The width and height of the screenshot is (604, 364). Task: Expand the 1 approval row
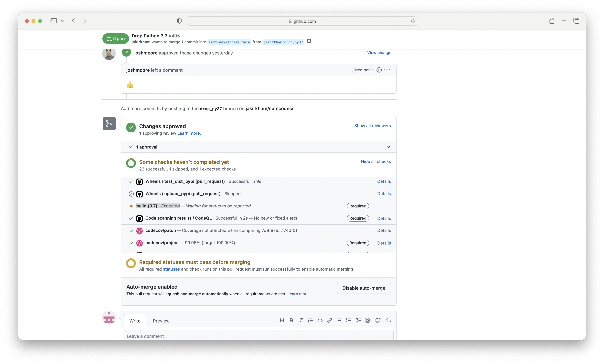coord(388,147)
